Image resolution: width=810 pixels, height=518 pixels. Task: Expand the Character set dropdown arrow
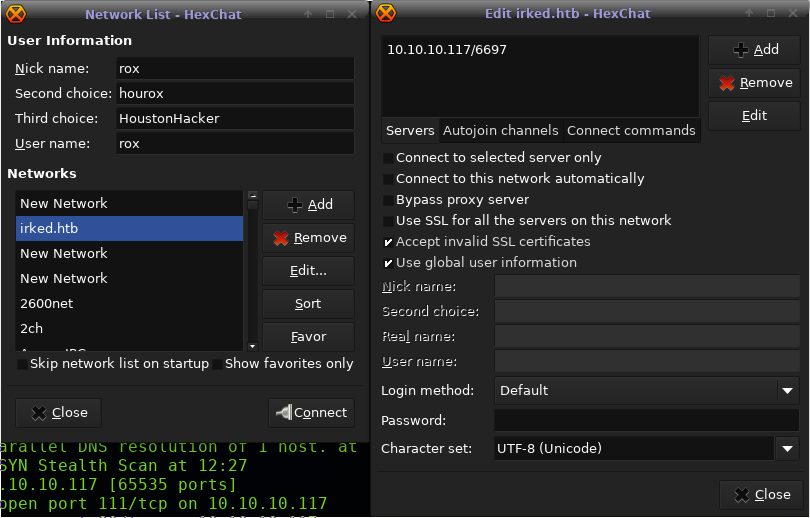pyautogui.click(x=787, y=449)
